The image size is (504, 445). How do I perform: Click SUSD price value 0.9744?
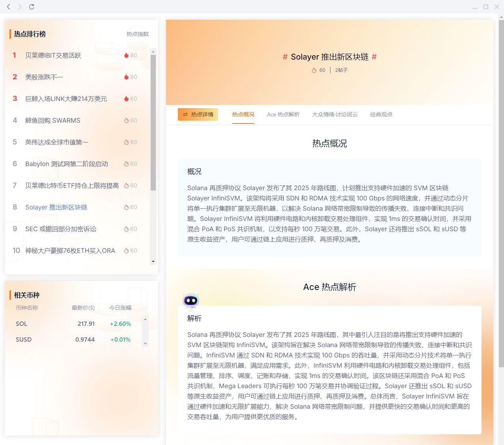85,340
